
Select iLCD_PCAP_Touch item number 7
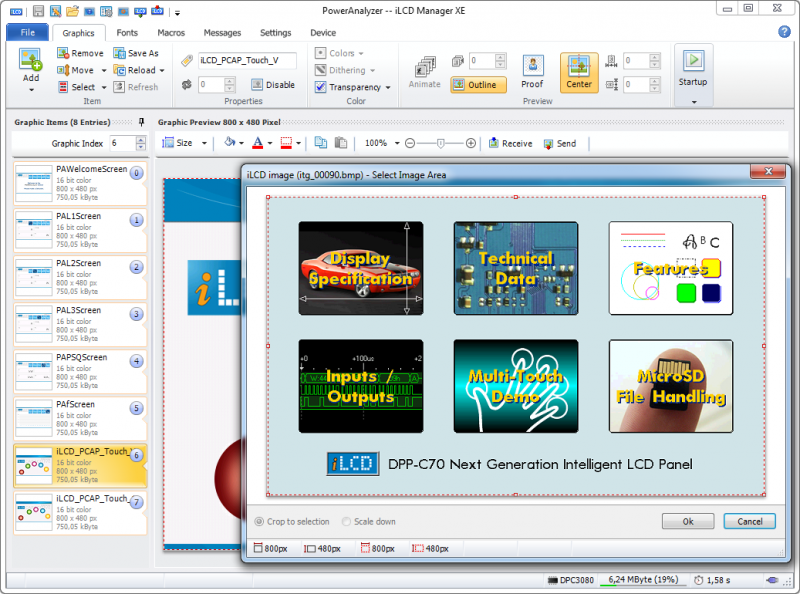80,512
